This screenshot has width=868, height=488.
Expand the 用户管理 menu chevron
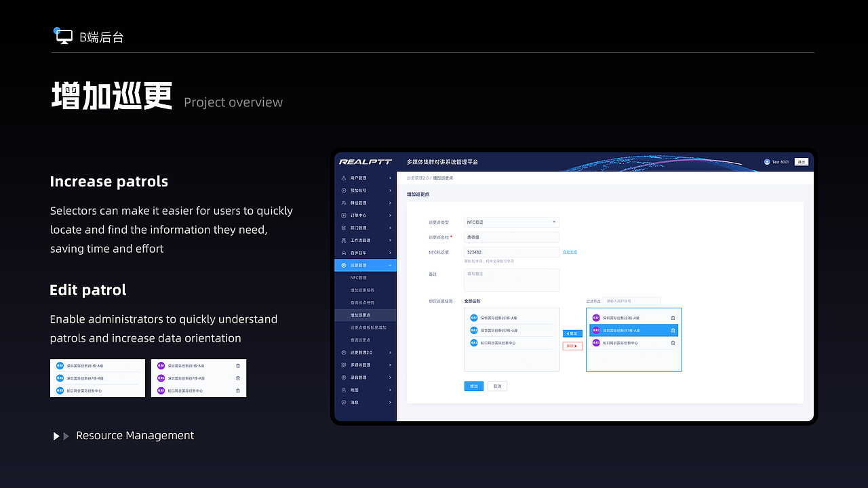pos(390,178)
